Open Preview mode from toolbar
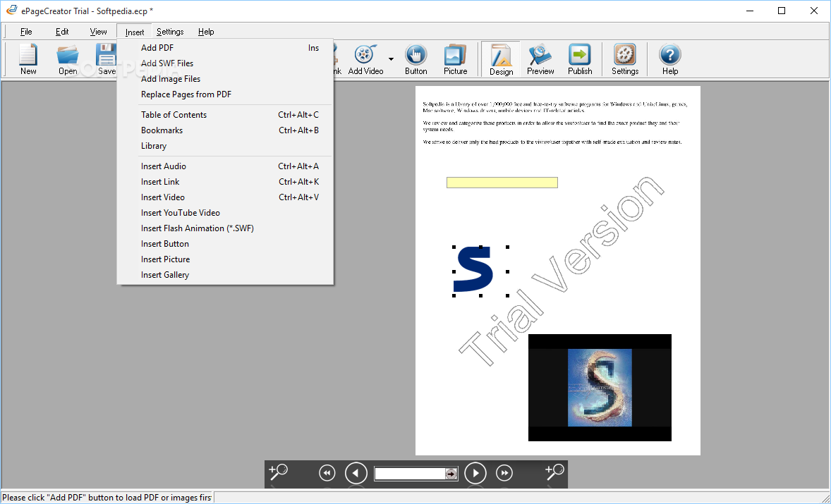The width and height of the screenshot is (831, 504). [x=540, y=59]
